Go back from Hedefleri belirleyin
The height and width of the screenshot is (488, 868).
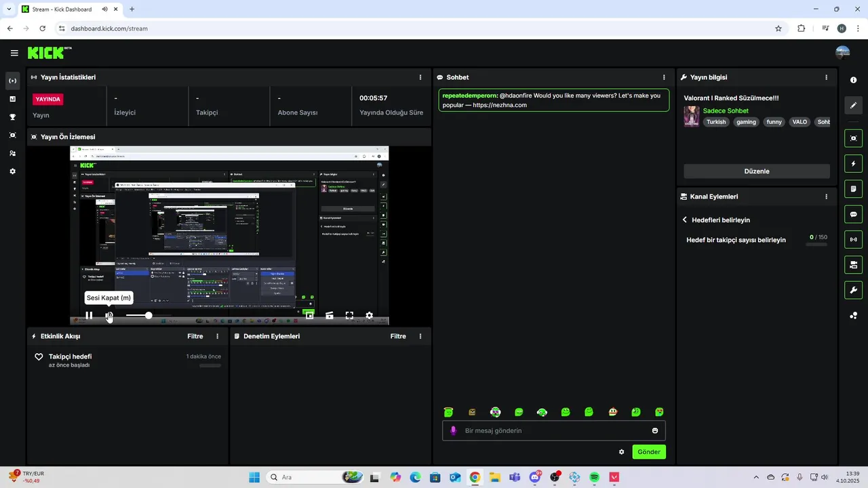coord(685,220)
